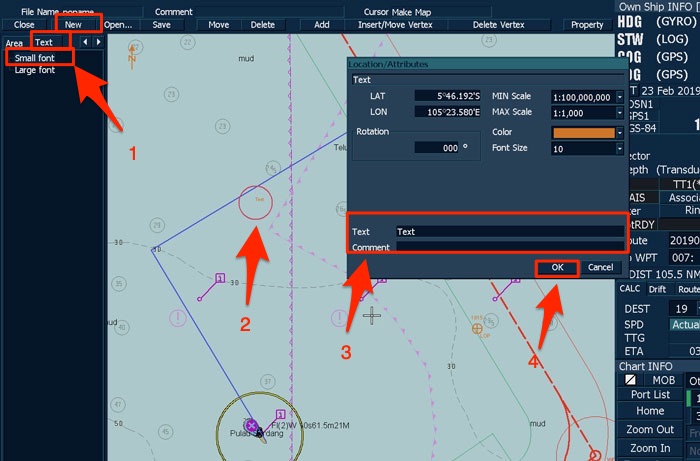Screen dimensions: 700x461
Task: Click the New button in the toolbar
Action: coord(73,24)
